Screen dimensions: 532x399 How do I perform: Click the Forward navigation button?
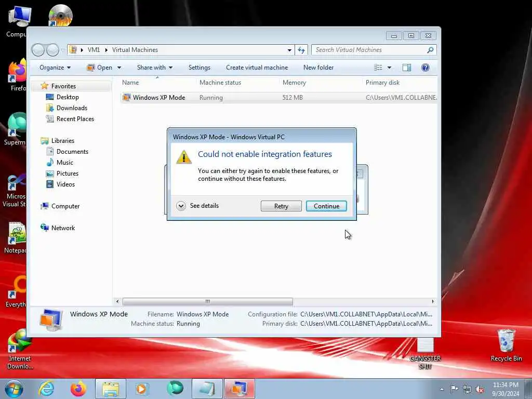(52, 50)
